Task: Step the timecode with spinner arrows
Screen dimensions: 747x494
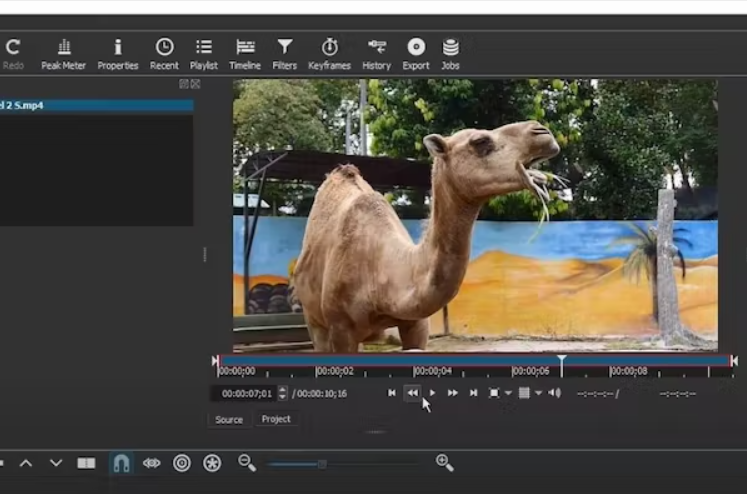Action: [x=283, y=393]
